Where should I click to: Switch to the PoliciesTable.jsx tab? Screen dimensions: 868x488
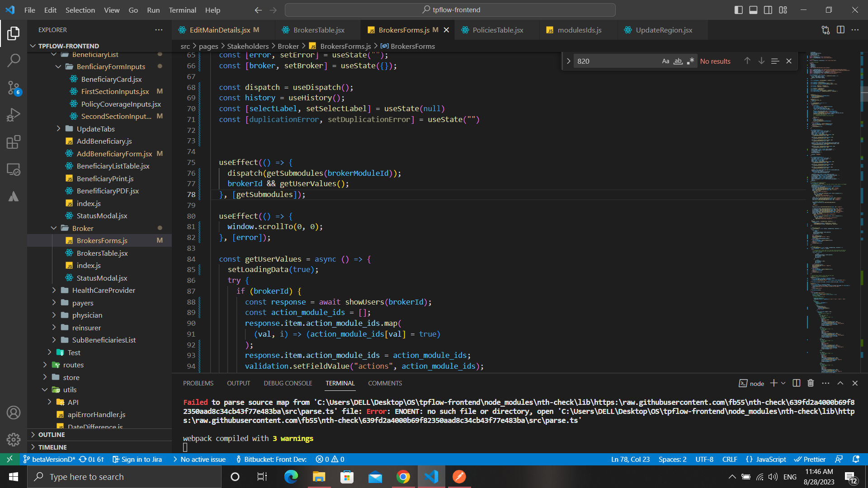tap(497, 30)
